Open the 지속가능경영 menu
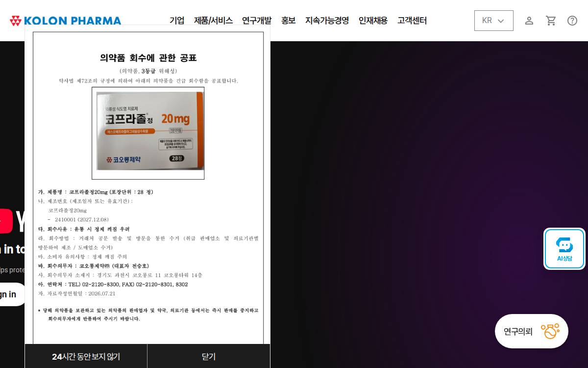The image size is (588, 368). pyautogui.click(x=327, y=21)
